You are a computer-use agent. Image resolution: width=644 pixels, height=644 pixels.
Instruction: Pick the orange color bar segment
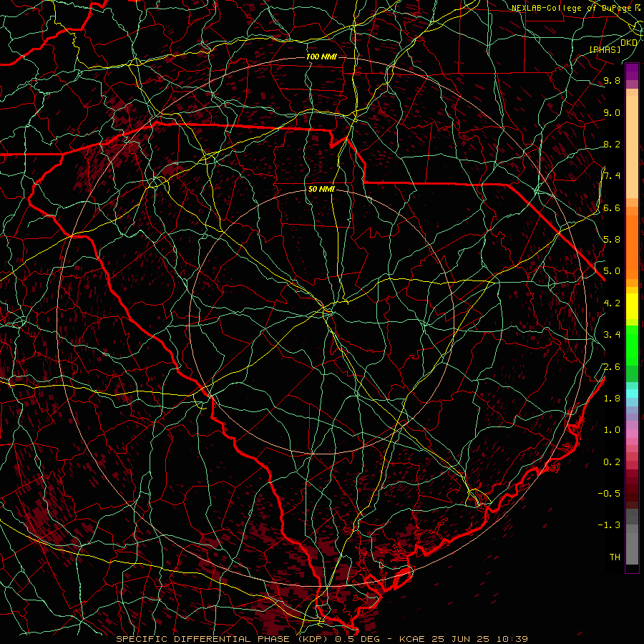[632, 248]
